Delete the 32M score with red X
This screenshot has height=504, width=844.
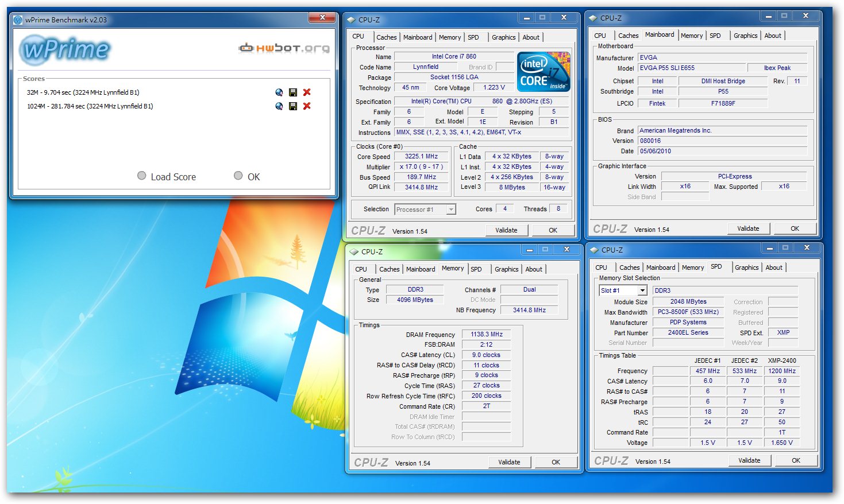[307, 92]
